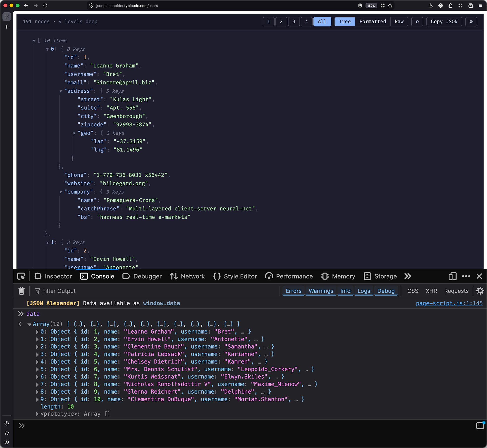Switch to Raw view
487x448 pixels.
point(399,22)
